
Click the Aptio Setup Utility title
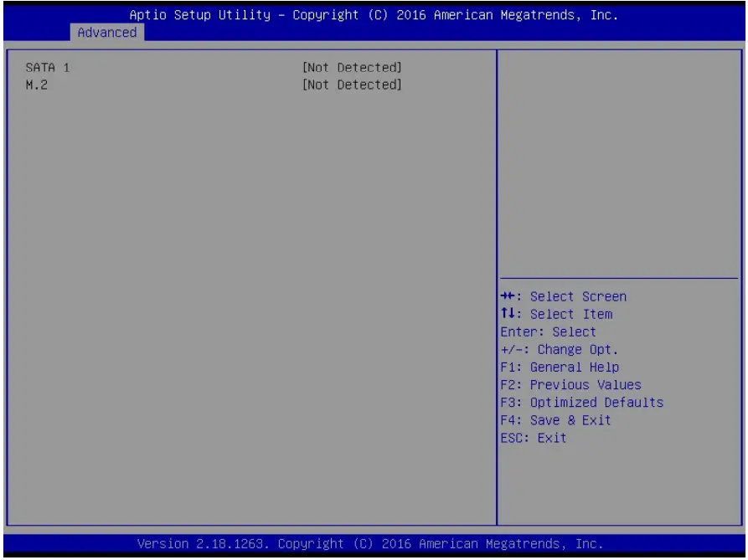(374, 15)
